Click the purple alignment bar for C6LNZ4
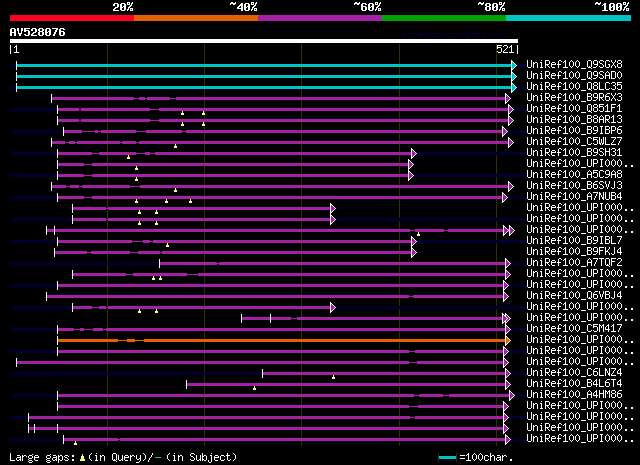 (x=384, y=374)
